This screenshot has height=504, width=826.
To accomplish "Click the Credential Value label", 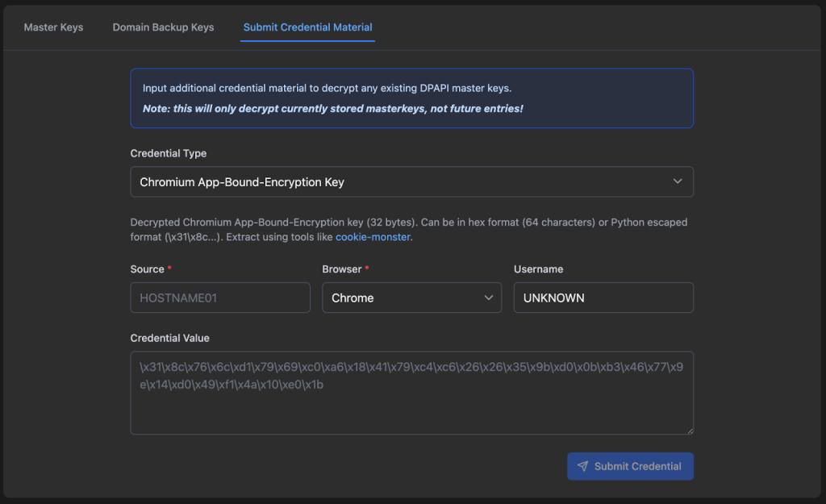I will [x=169, y=338].
